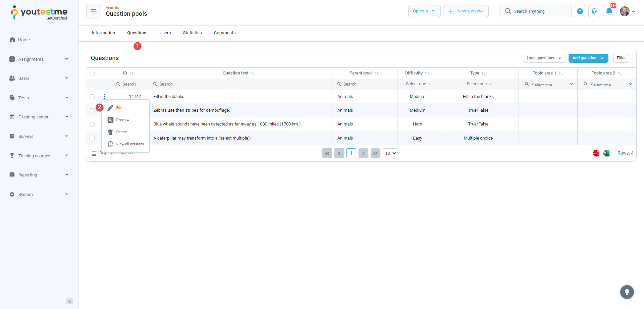Check the caterpillar question row checkbox
This screenshot has width=644, height=309.
coord(92,138)
